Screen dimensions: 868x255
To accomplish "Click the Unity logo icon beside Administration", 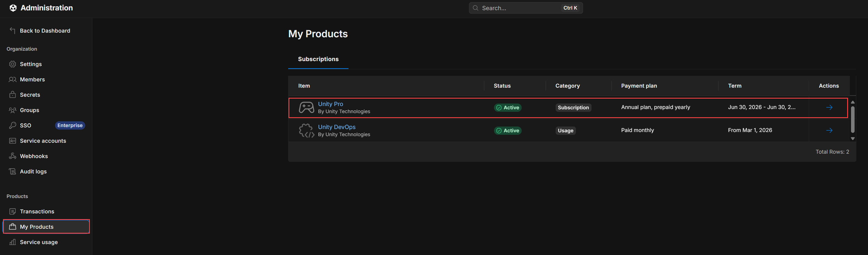I will click(x=13, y=8).
